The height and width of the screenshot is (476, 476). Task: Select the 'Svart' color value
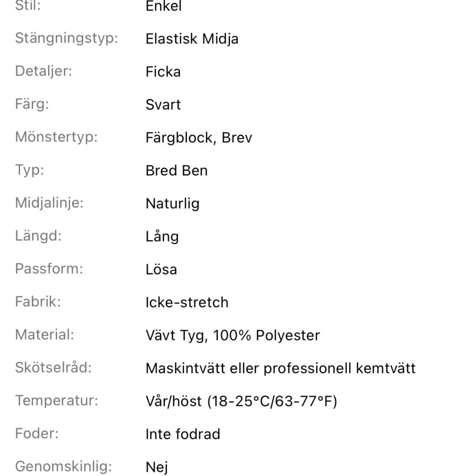click(x=163, y=105)
